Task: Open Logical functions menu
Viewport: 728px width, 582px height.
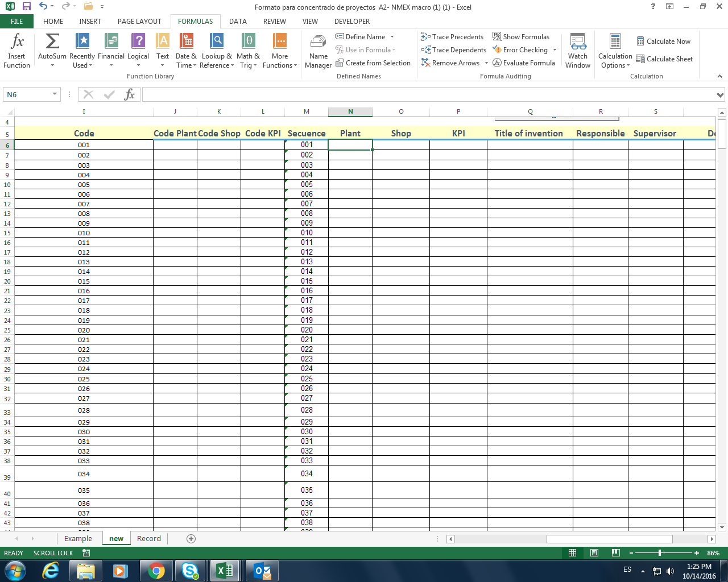Action: click(138, 51)
